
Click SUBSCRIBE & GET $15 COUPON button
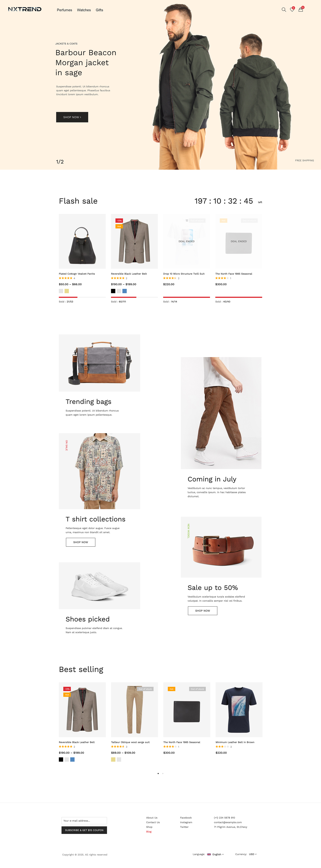click(84, 830)
